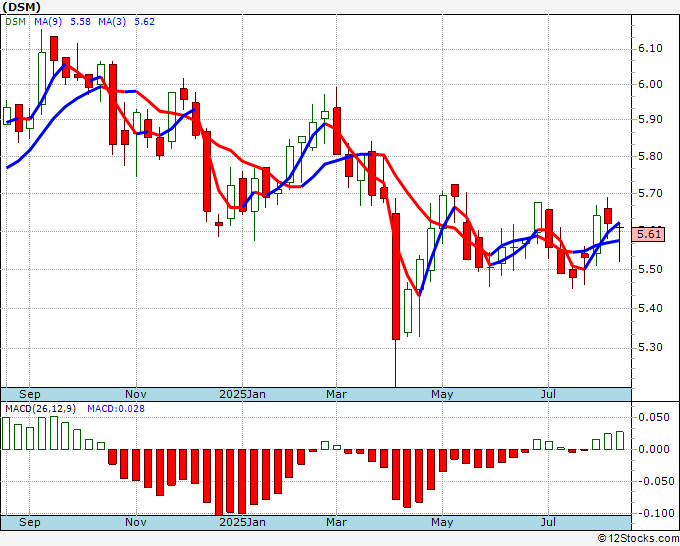
Task: Select the green DSM legend label
Action: (x=15, y=22)
